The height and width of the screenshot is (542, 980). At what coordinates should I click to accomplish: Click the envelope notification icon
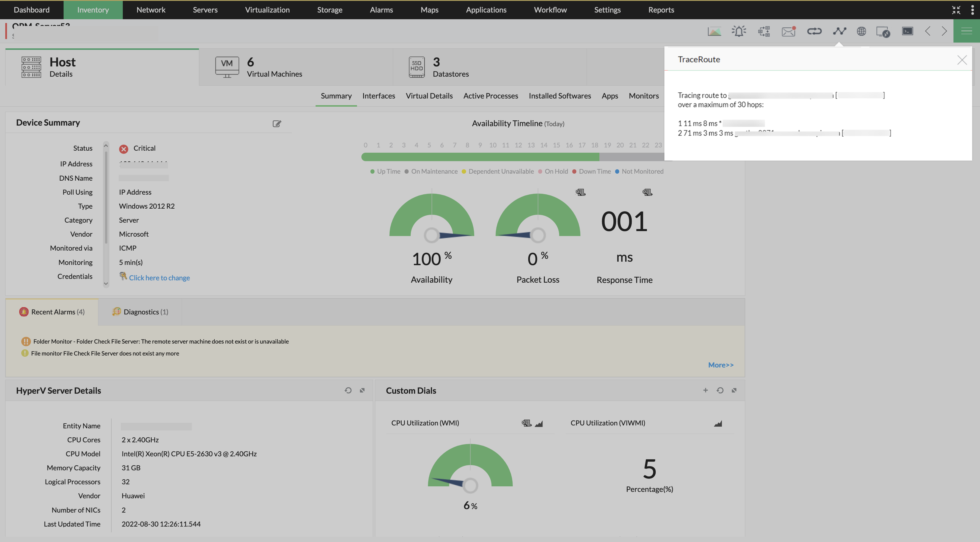click(x=789, y=31)
